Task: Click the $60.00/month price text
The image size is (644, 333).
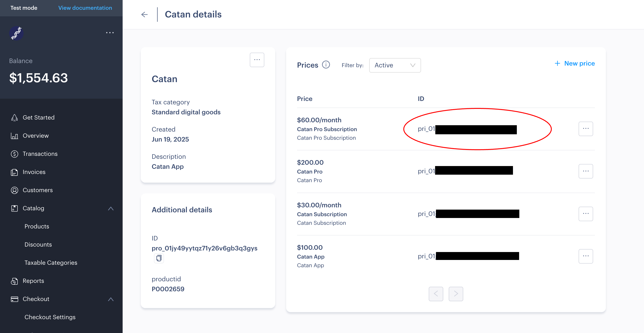Action: click(319, 120)
